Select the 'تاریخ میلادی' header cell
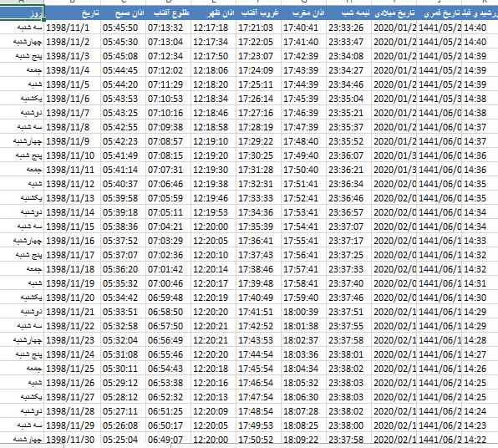Viewport: 498px width, 448px height. tap(394, 13)
